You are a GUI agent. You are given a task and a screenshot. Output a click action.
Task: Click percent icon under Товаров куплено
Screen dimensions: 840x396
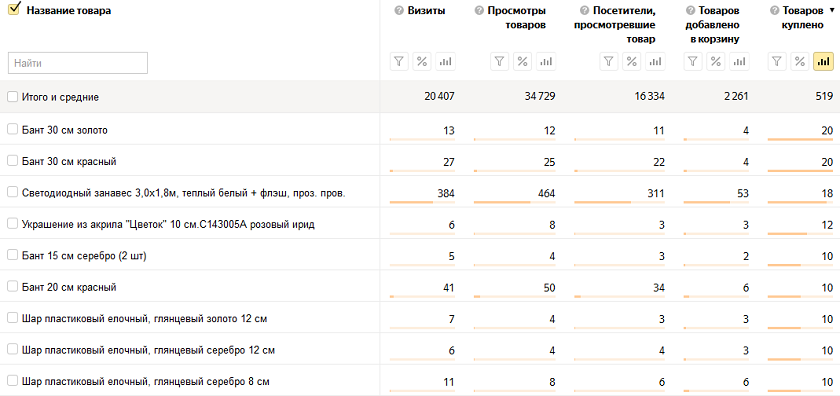pos(800,62)
